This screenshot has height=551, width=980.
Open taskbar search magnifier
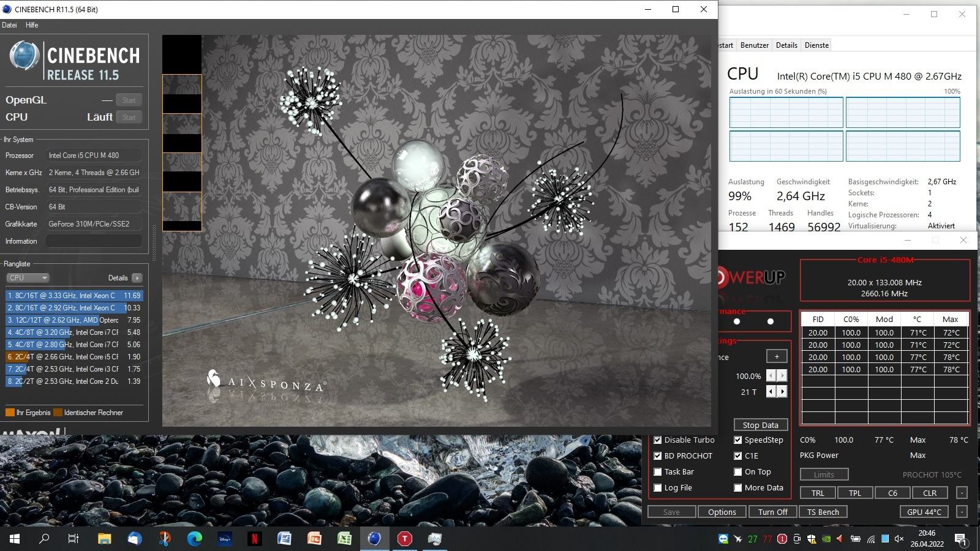[x=44, y=539]
